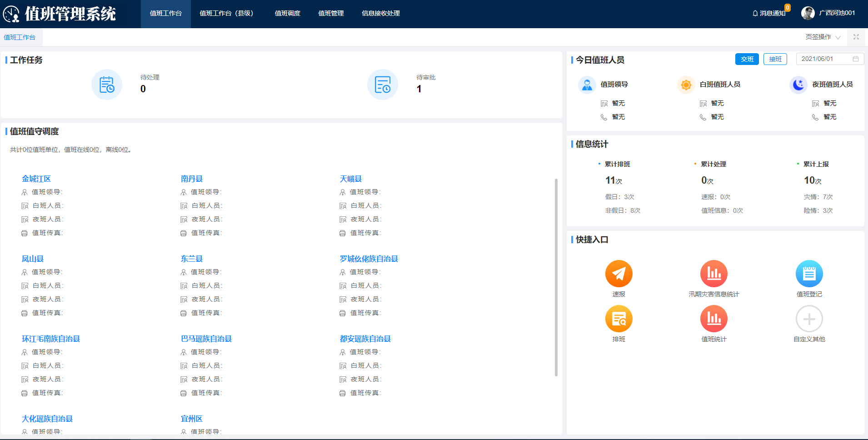Click the 值班管理系统 clock logo icon
The image size is (868, 440).
11,14
